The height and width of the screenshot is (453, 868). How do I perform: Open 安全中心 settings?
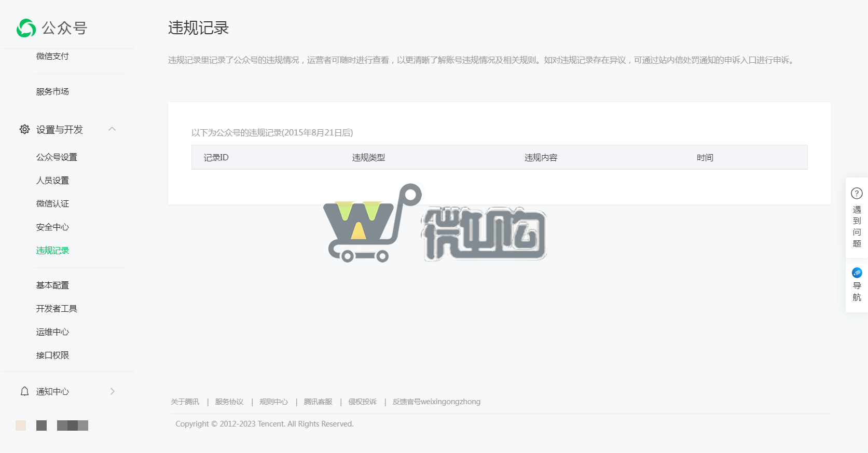[x=52, y=227]
